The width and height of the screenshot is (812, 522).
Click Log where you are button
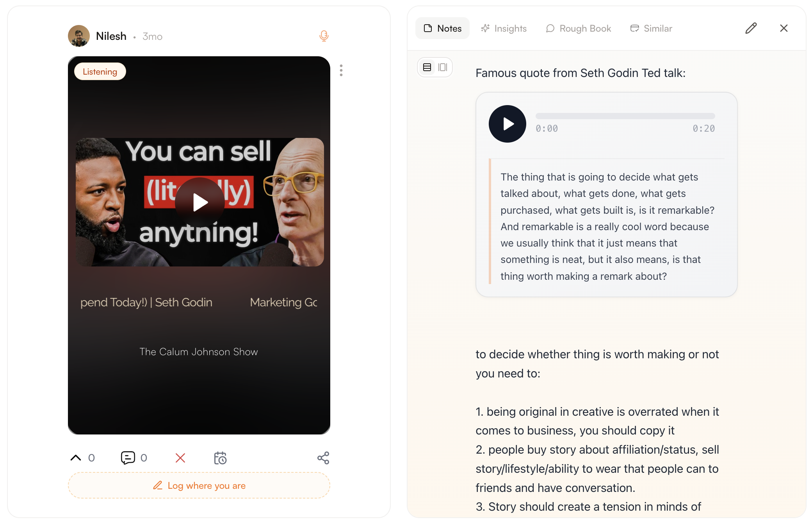click(x=199, y=485)
